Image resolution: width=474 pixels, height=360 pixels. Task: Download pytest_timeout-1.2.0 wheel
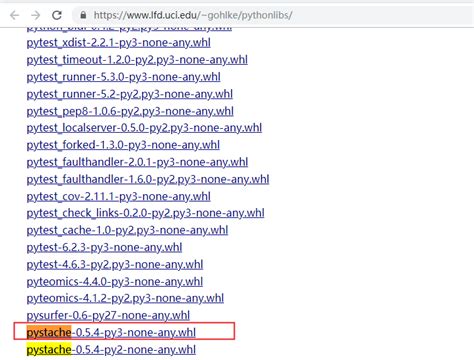click(137, 60)
